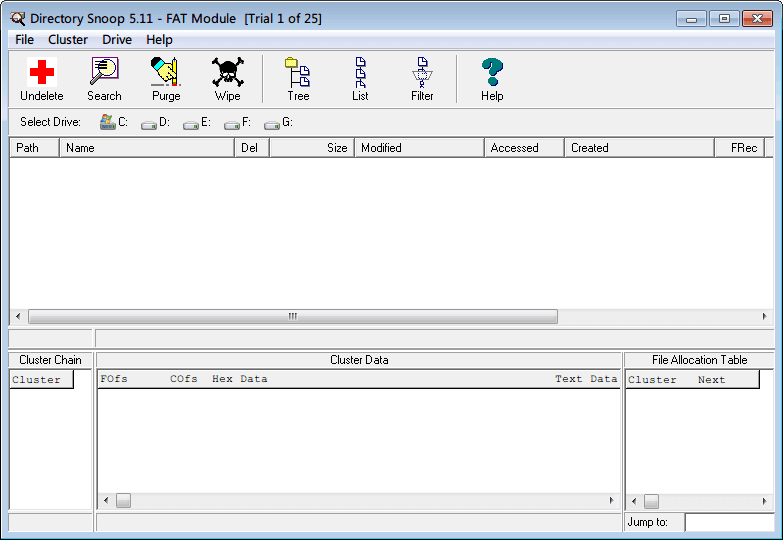Viewport: 783px width, 540px height.
Task: Open the Drive menu
Action: pos(117,40)
